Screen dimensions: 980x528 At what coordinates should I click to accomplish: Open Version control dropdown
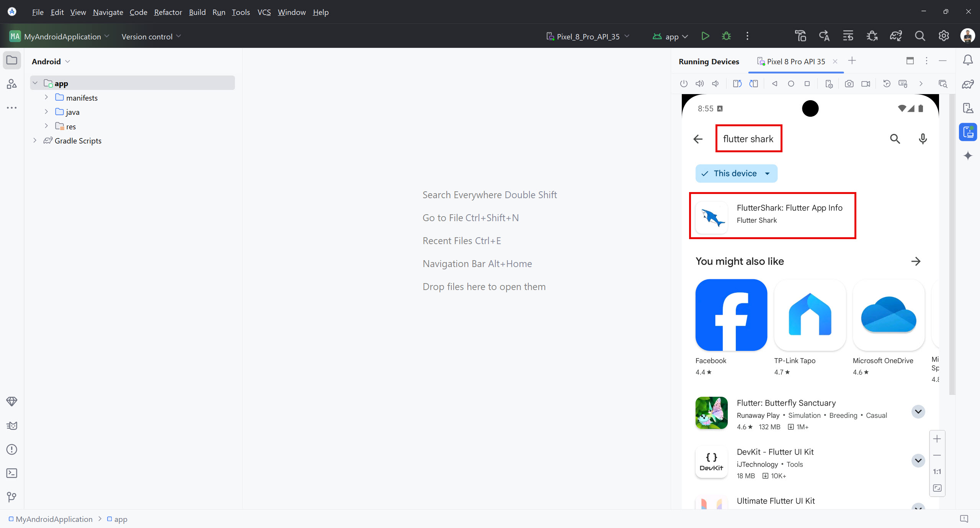pyautogui.click(x=151, y=36)
